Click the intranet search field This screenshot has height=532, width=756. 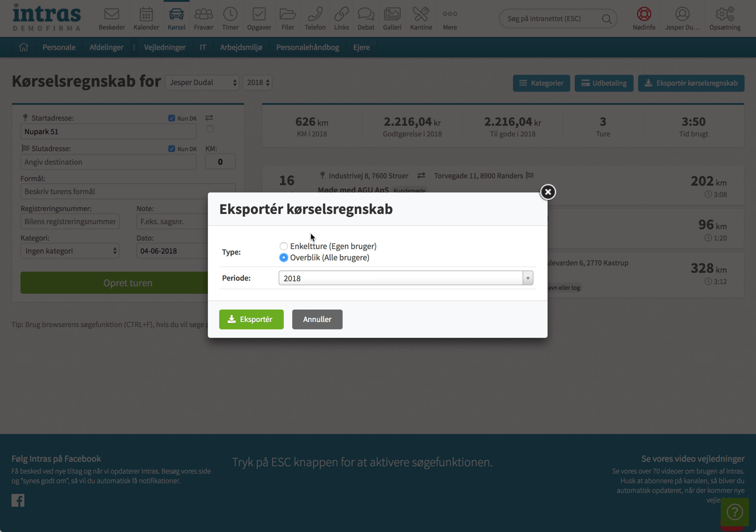pyautogui.click(x=552, y=19)
